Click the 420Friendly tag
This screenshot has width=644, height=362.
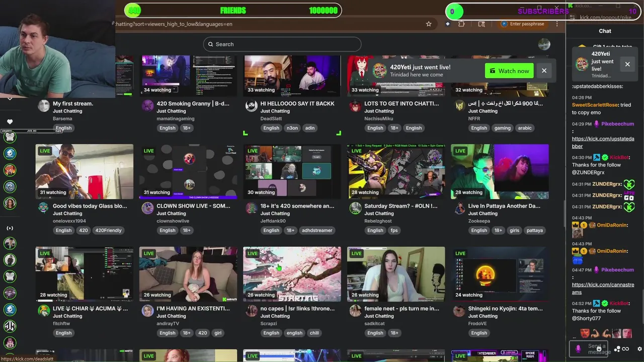tap(108, 230)
